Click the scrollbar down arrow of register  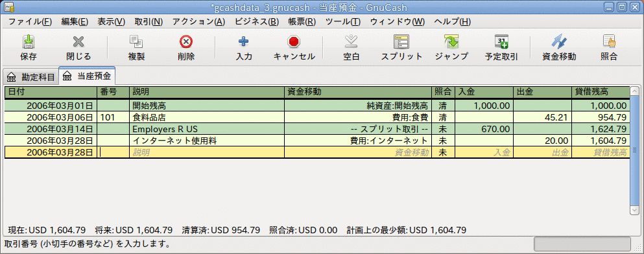[634, 209]
